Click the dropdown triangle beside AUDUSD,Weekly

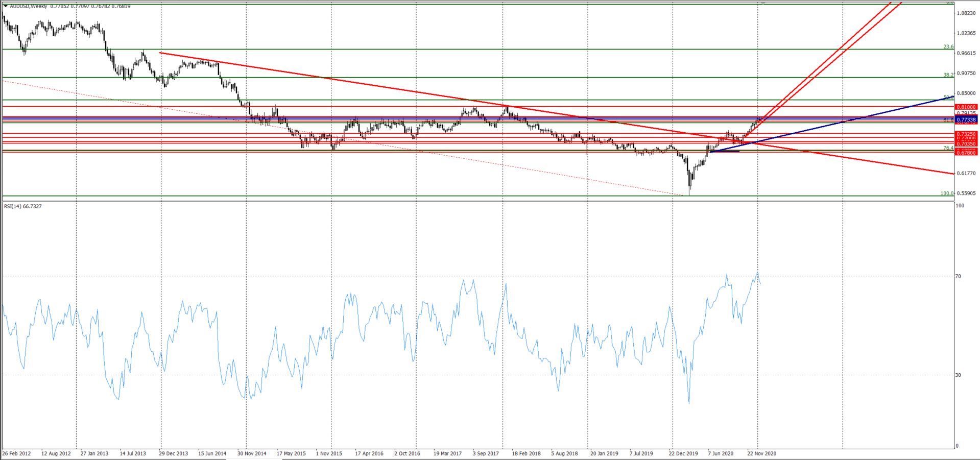(6, 6)
